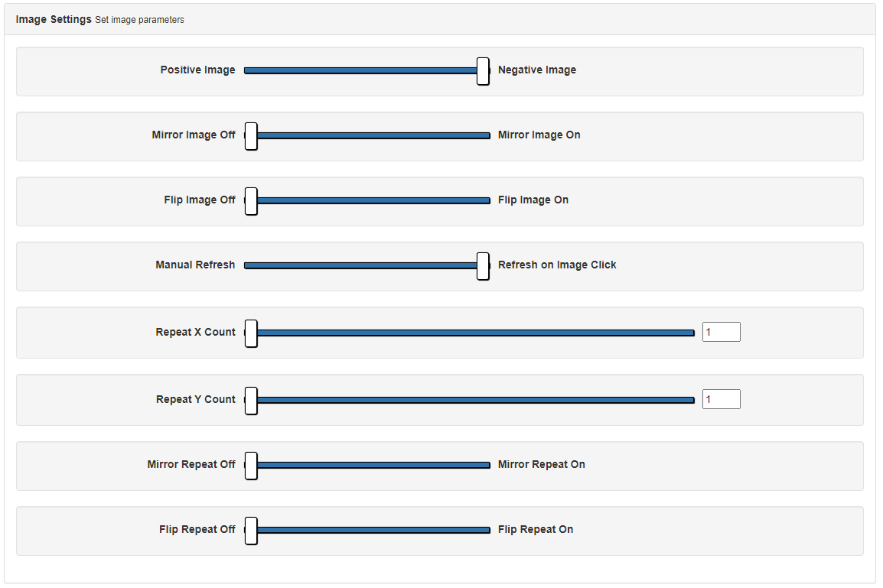Click the Manual Refresh slider handle
This screenshot has height=588, width=883.
click(x=483, y=265)
